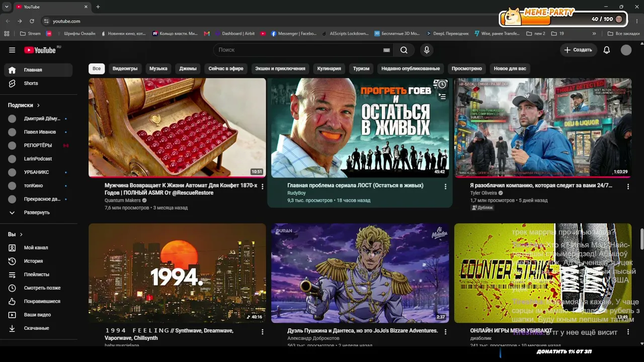Image resolution: width=644 pixels, height=362 pixels.
Task: Open the account avatar menu
Action: 626,50
